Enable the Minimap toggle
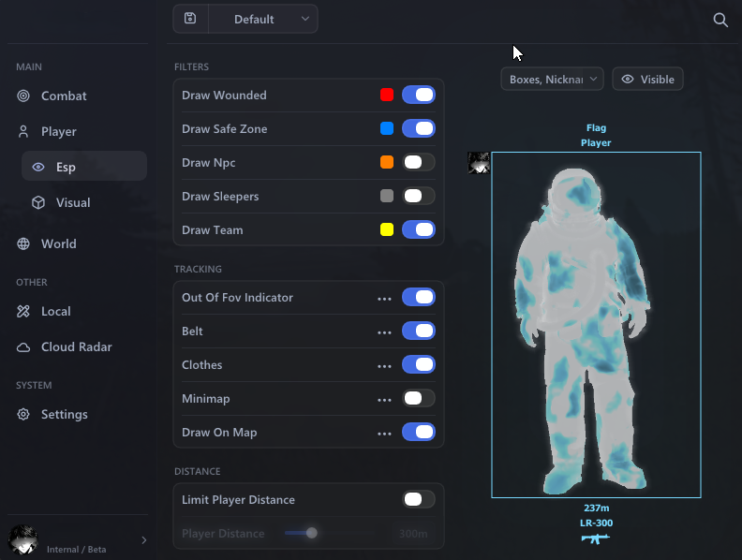The height and width of the screenshot is (560, 742). (x=419, y=398)
